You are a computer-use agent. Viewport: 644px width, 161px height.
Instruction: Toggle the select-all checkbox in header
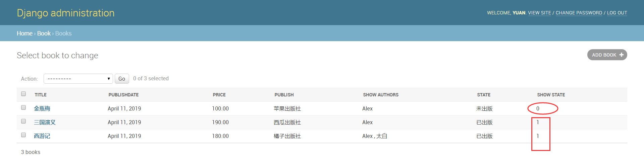[23, 94]
